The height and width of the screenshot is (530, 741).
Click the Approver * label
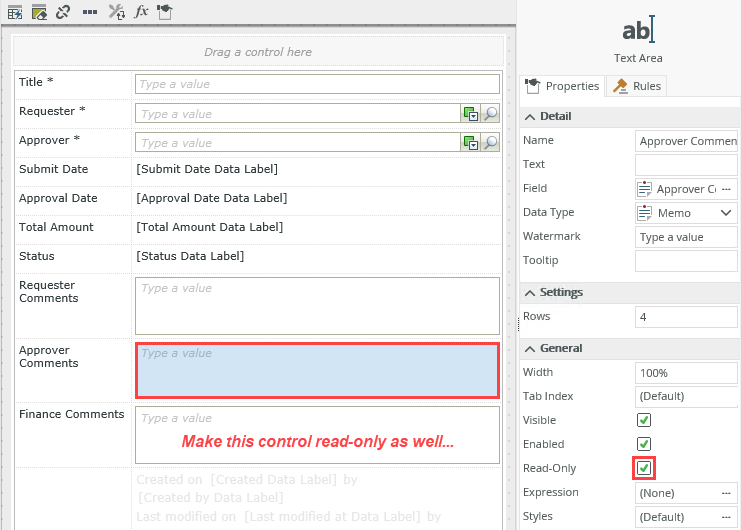49,140
